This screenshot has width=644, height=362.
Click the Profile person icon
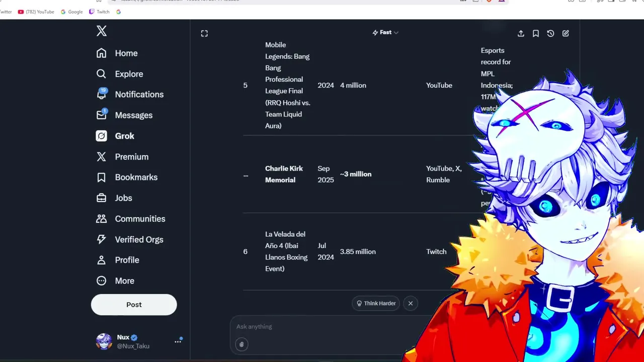click(x=102, y=260)
